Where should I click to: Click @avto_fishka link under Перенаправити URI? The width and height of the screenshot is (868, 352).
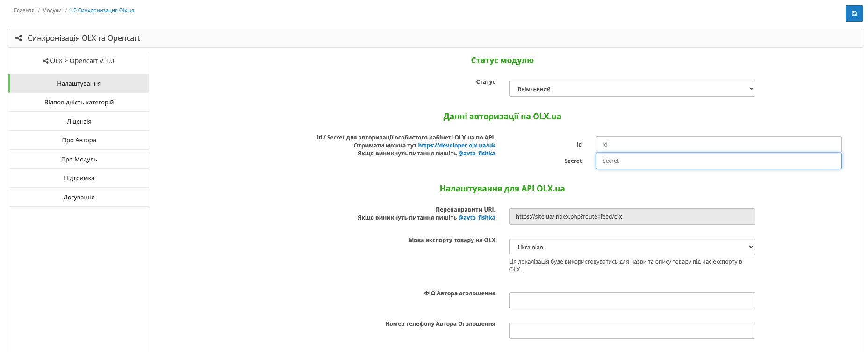click(x=477, y=218)
